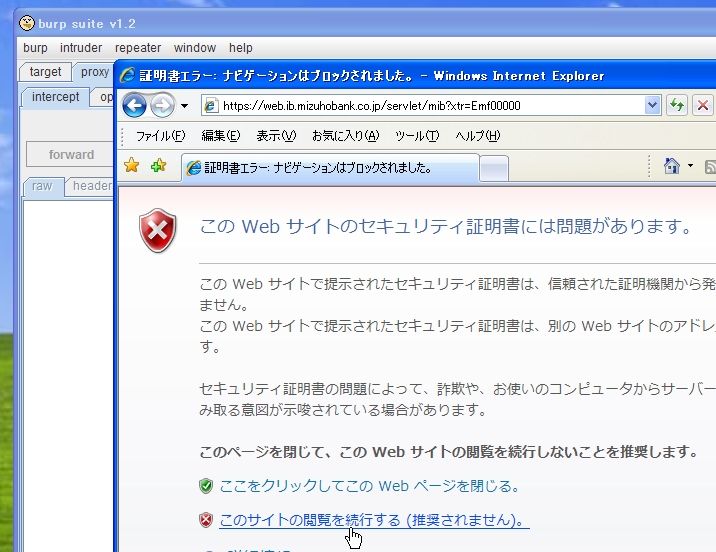Viewport: 716px width, 552px height.
Task: Click the Refresh page icon
Action: [x=677, y=106]
